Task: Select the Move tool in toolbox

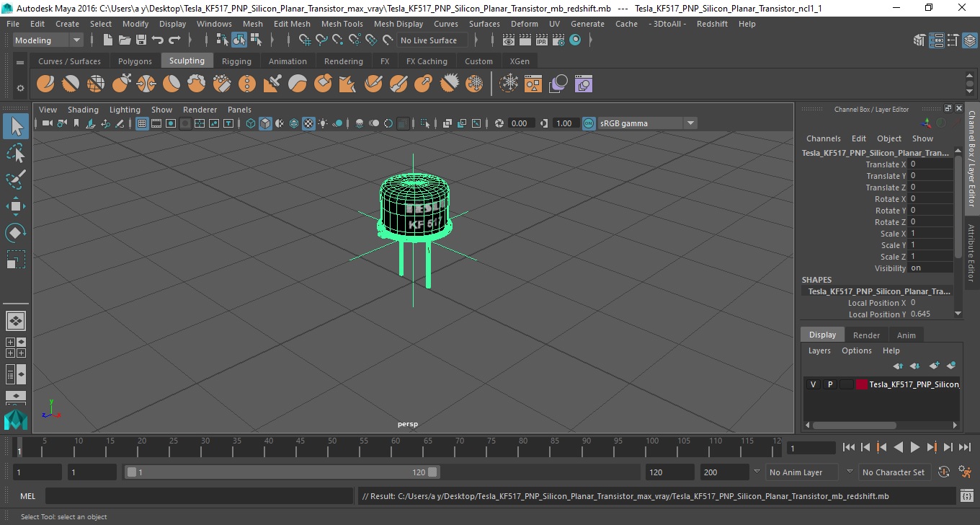Action: pyautogui.click(x=16, y=206)
